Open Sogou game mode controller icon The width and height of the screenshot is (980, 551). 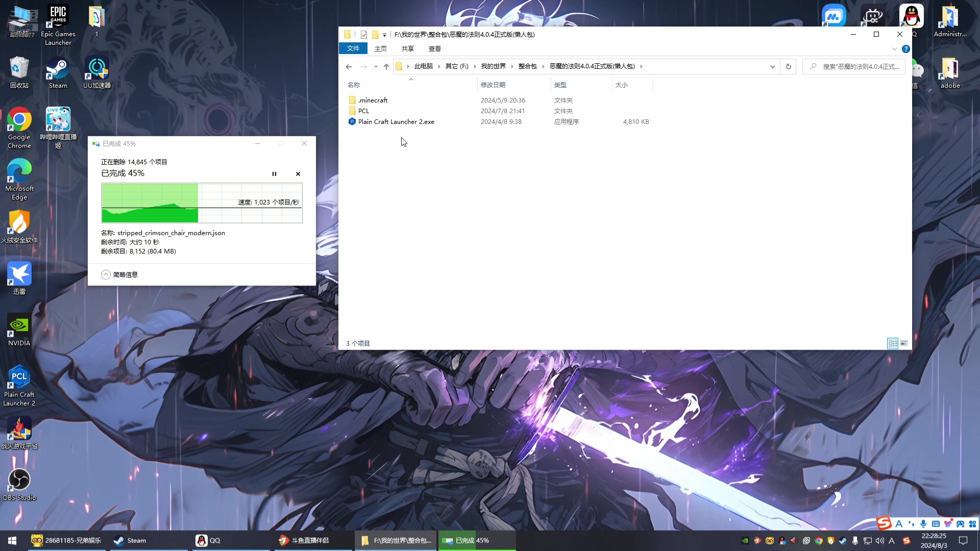(960, 524)
